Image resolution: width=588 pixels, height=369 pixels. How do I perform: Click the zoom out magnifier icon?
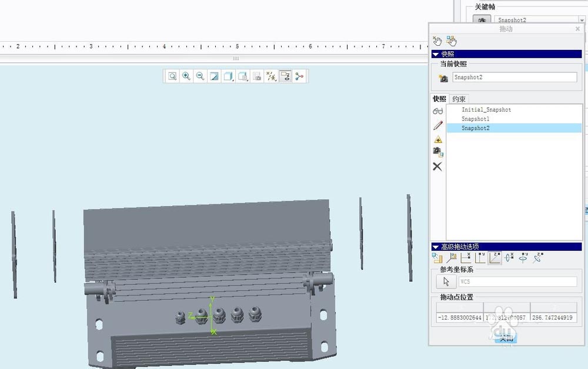pos(200,76)
